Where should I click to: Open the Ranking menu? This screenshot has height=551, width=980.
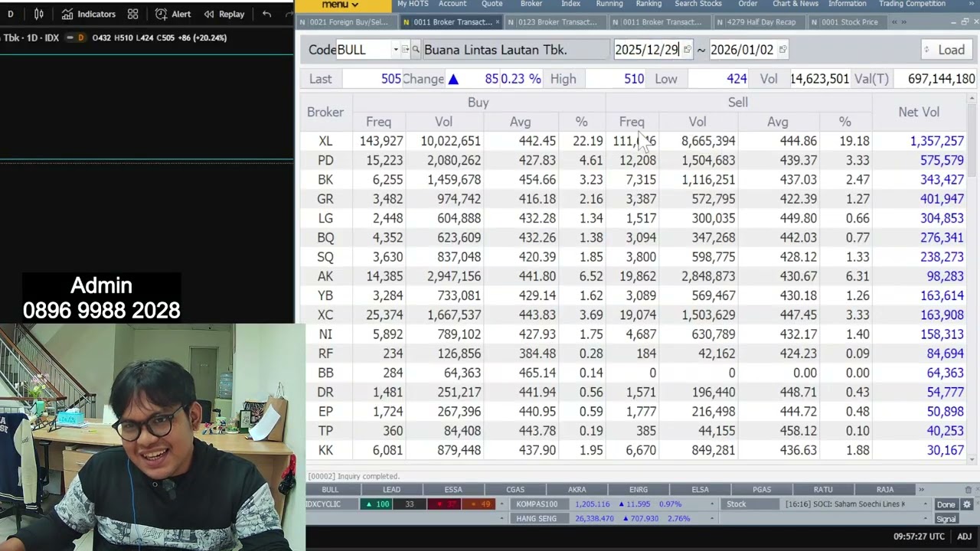[648, 4]
